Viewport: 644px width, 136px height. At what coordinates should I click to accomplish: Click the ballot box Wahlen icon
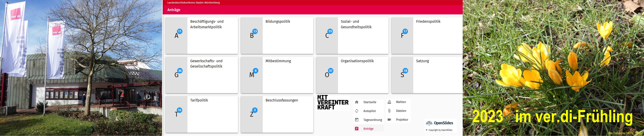point(389,102)
